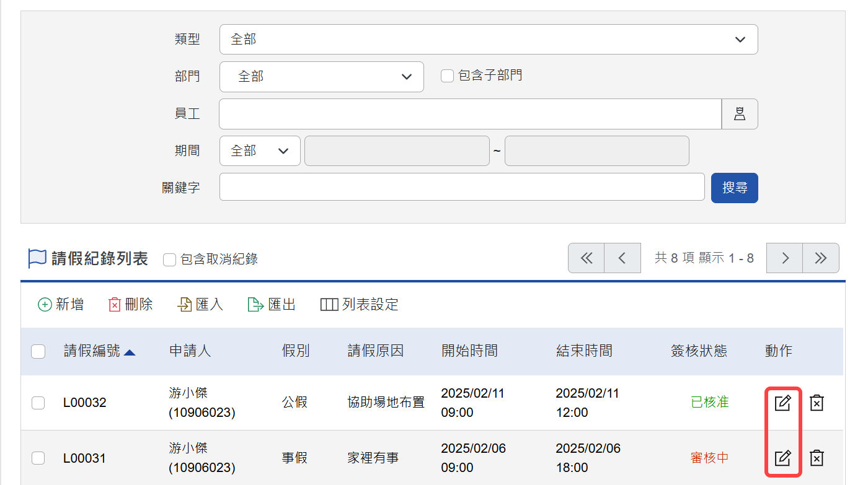Open the employee picker icon
The width and height of the screenshot is (868, 485).
[x=740, y=114]
